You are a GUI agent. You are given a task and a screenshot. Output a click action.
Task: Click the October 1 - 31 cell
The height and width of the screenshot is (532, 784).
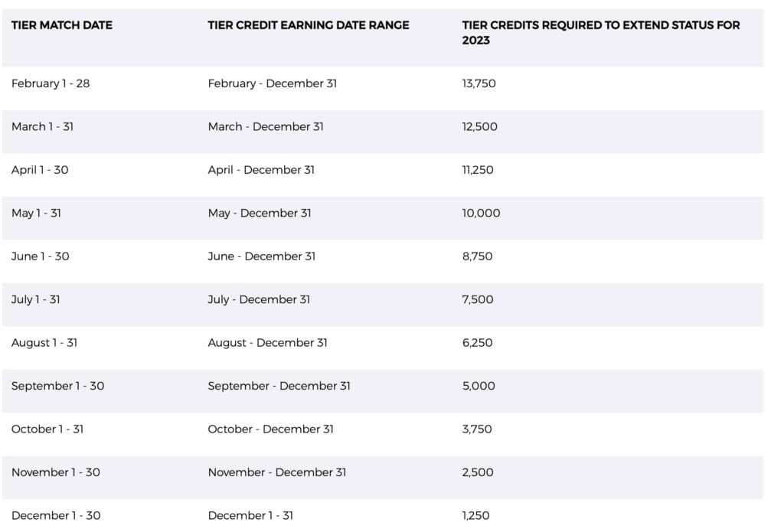(x=47, y=429)
